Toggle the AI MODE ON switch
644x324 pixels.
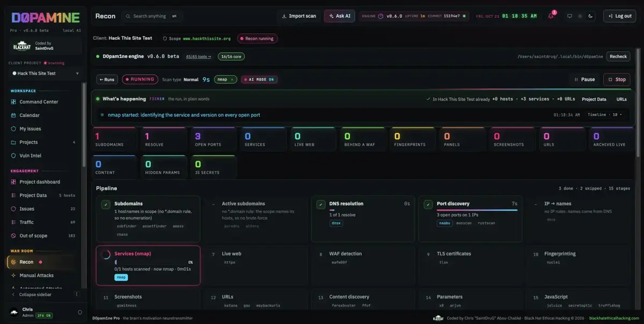[259, 80]
